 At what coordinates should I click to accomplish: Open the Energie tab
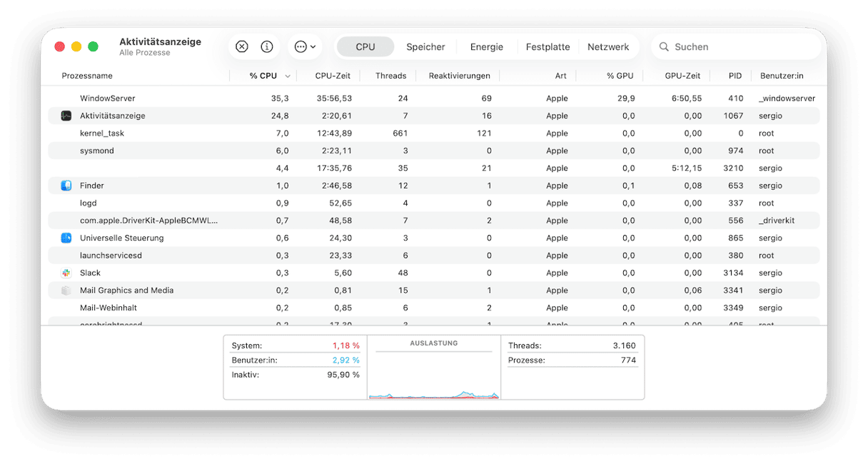pos(487,47)
